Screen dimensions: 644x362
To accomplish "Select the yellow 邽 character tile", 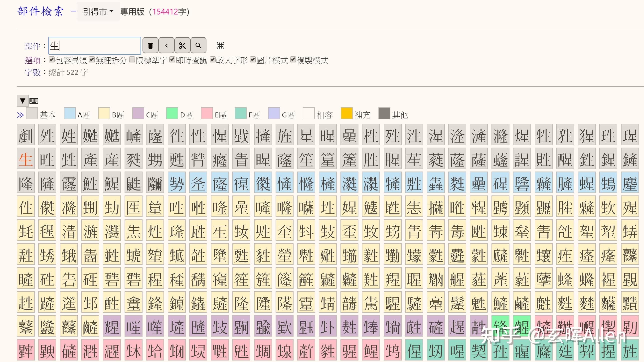I will pyautogui.click(x=90, y=302).
